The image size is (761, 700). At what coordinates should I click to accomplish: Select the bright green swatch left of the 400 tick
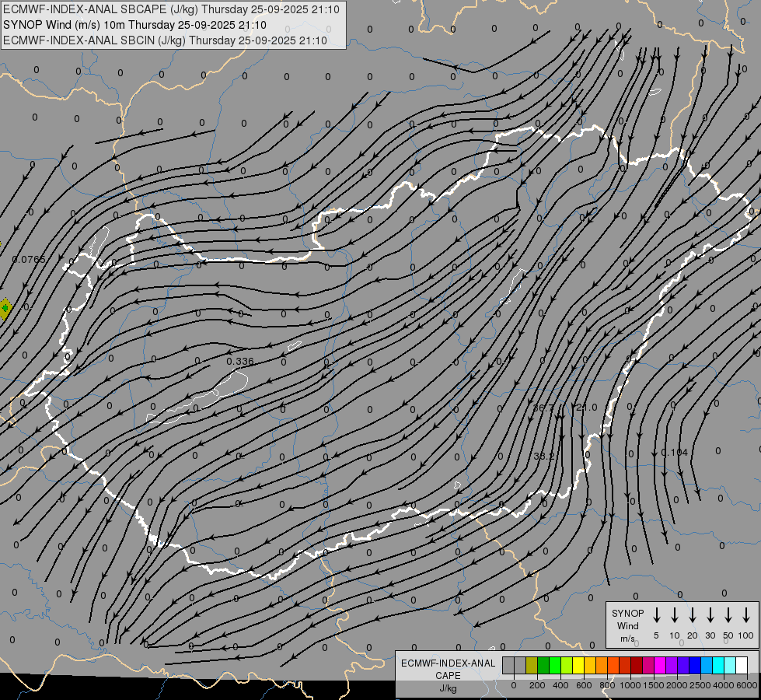tap(555, 665)
